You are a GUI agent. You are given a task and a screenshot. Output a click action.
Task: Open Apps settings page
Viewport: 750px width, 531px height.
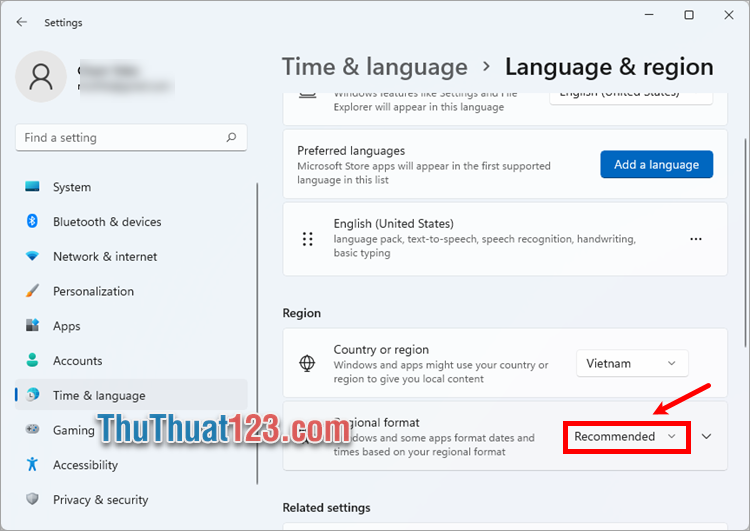coord(131,326)
